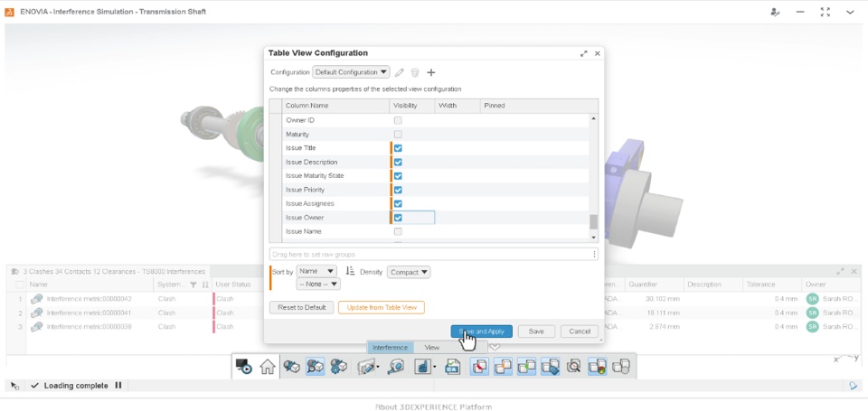The image size is (868, 411).
Task: Open the dropdown arrow beside the markup pencil tool
Action: point(378,367)
